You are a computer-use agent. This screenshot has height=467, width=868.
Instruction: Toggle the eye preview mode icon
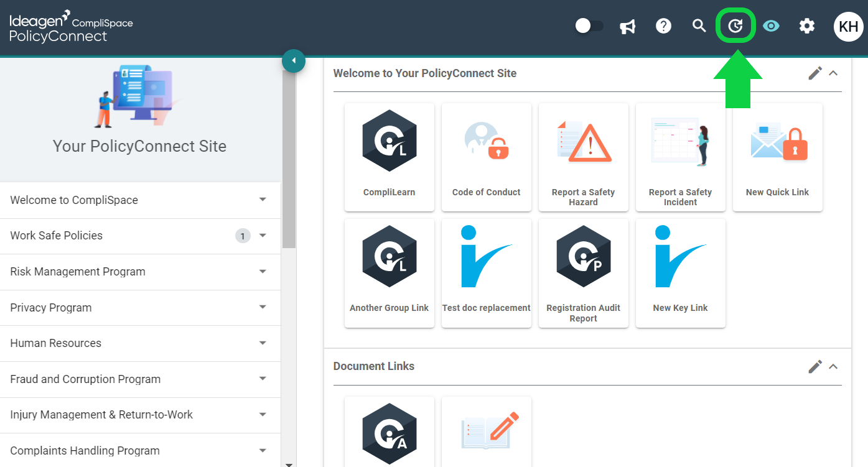772,26
